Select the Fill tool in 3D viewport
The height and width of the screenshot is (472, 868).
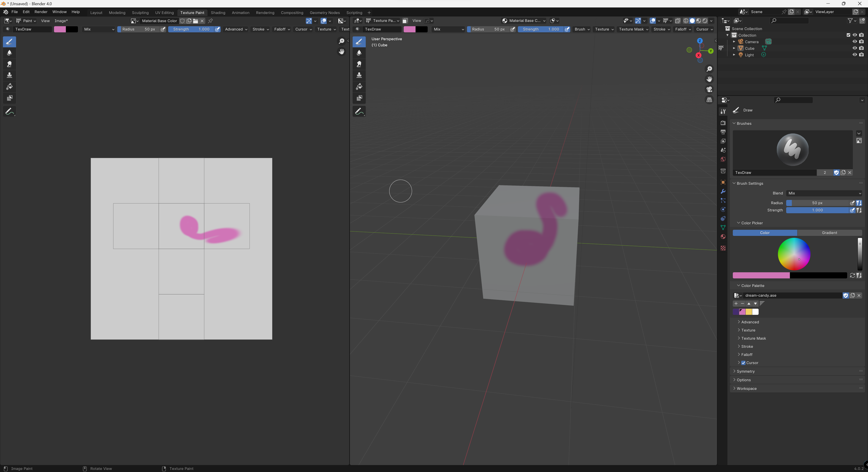click(359, 87)
